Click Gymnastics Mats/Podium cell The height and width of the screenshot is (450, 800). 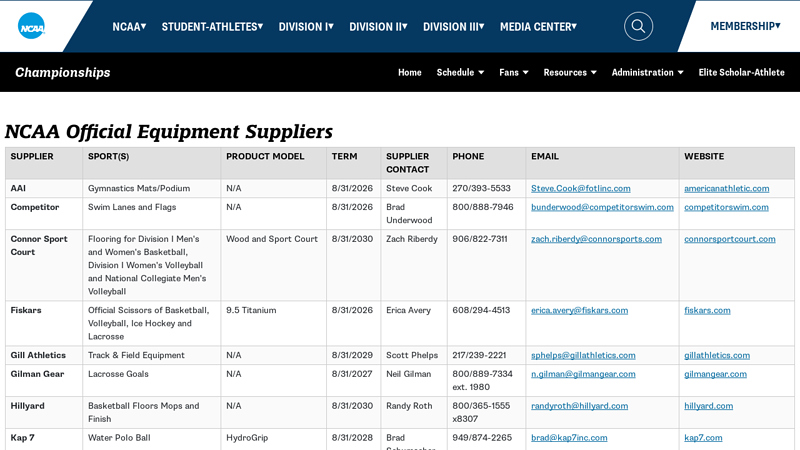click(152, 188)
